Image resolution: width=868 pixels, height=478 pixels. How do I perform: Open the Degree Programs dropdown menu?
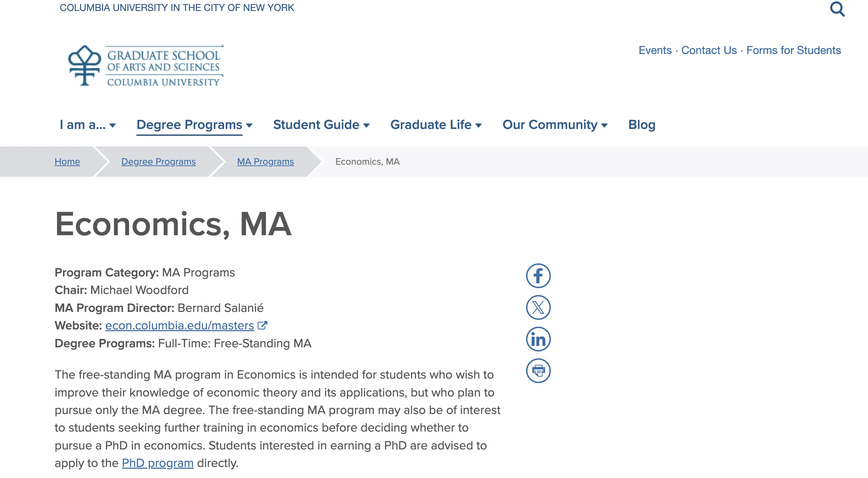(194, 125)
